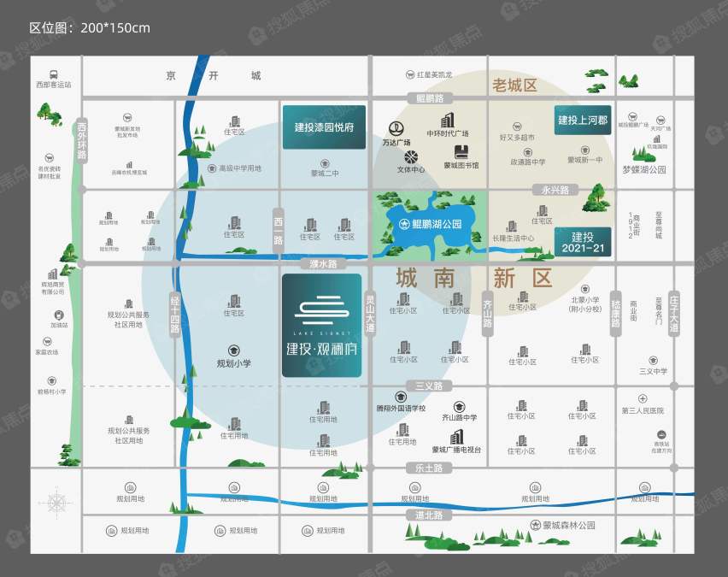Select the 高级中学用地 school icon

(x=212, y=168)
